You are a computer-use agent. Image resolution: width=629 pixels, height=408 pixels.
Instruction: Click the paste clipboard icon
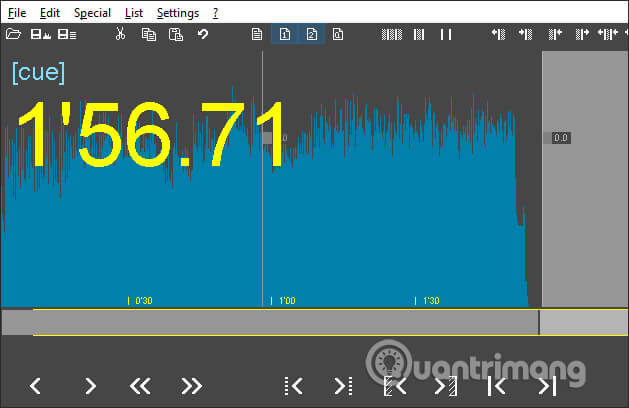176,35
